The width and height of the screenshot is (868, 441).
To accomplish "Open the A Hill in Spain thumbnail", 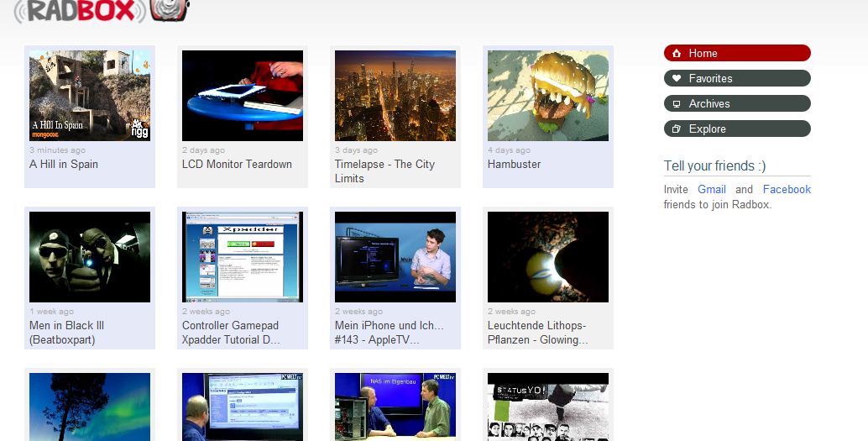I will pyautogui.click(x=90, y=95).
